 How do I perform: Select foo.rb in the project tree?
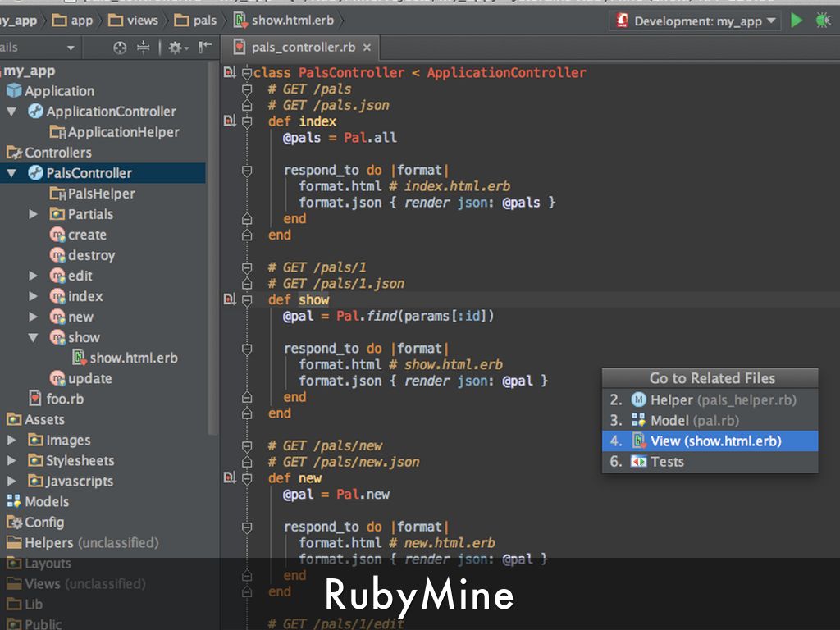click(x=64, y=399)
